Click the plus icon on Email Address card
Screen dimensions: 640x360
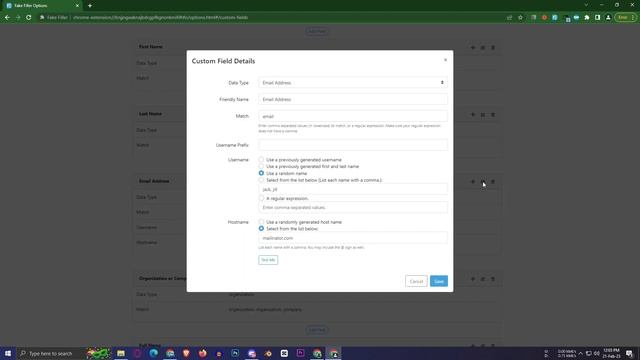[x=473, y=182]
